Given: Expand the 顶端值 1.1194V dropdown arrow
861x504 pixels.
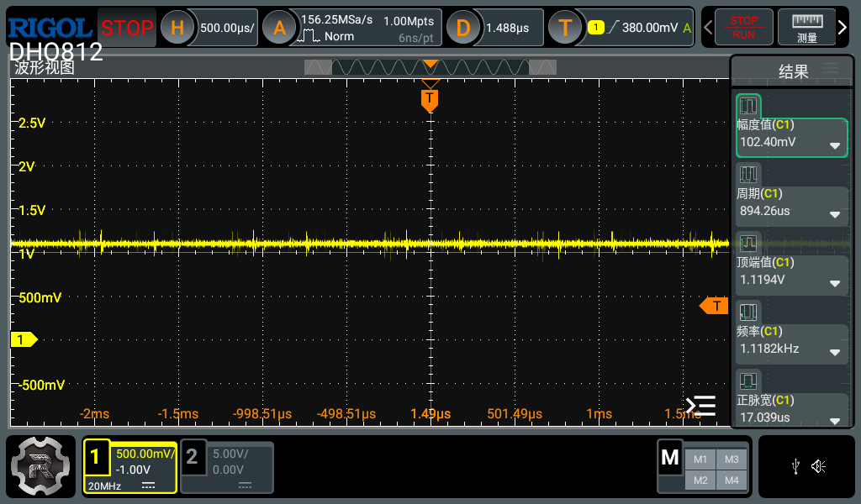Looking at the screenshot, I should [835, 284].
